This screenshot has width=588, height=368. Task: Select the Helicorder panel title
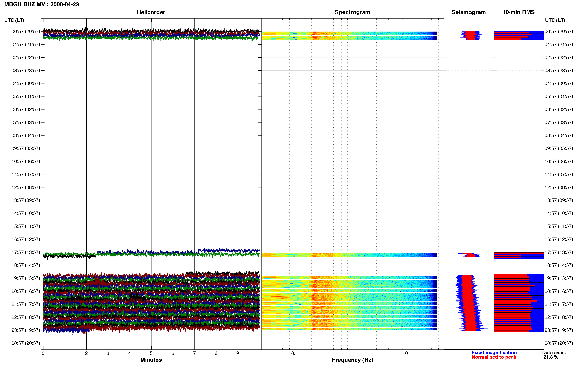pyautogui.click(x=151, y=12)
